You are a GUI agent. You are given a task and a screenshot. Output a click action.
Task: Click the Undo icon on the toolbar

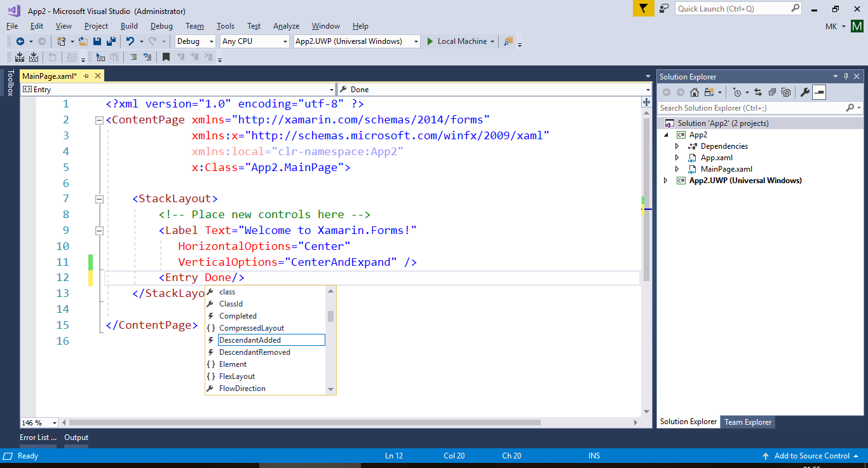pyautogui.click(x=130, y=41)
